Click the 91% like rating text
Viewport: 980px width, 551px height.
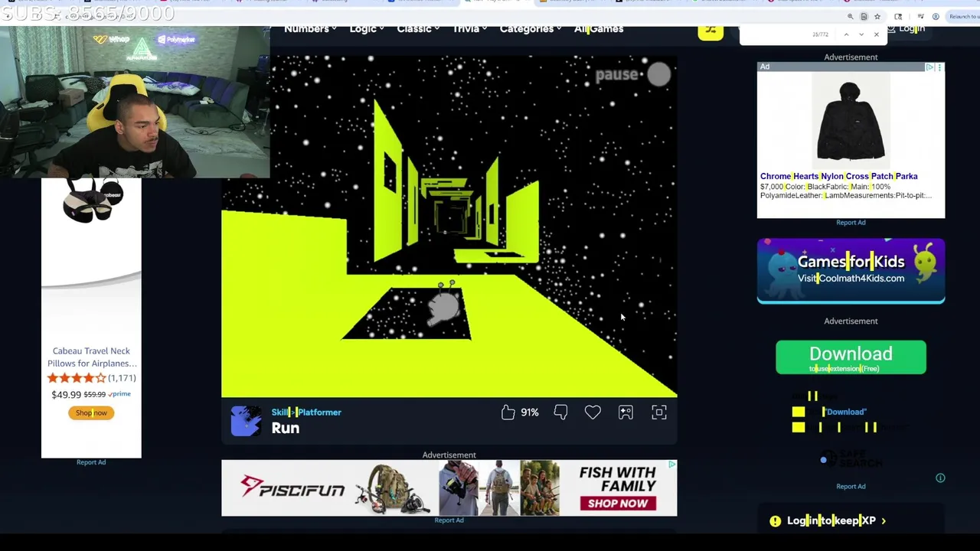point(530,412)
